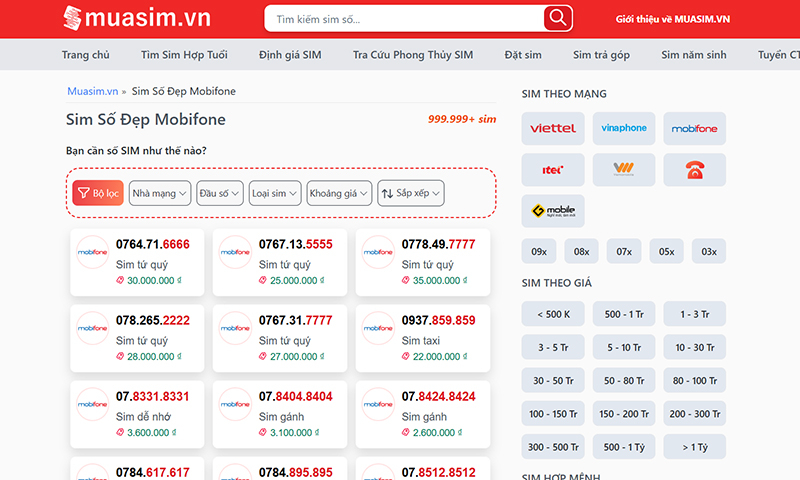Select the landline telephone icon

point(694,170)
